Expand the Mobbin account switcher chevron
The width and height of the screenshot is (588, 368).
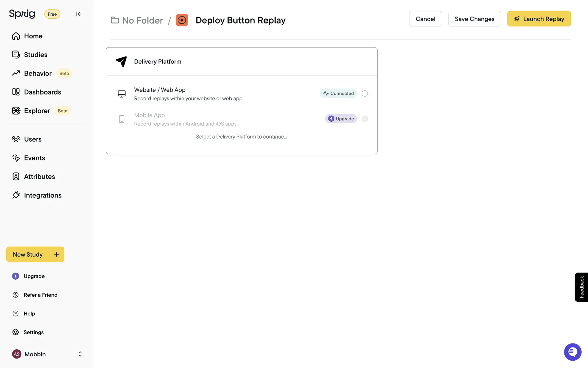(x=80, y=354)
